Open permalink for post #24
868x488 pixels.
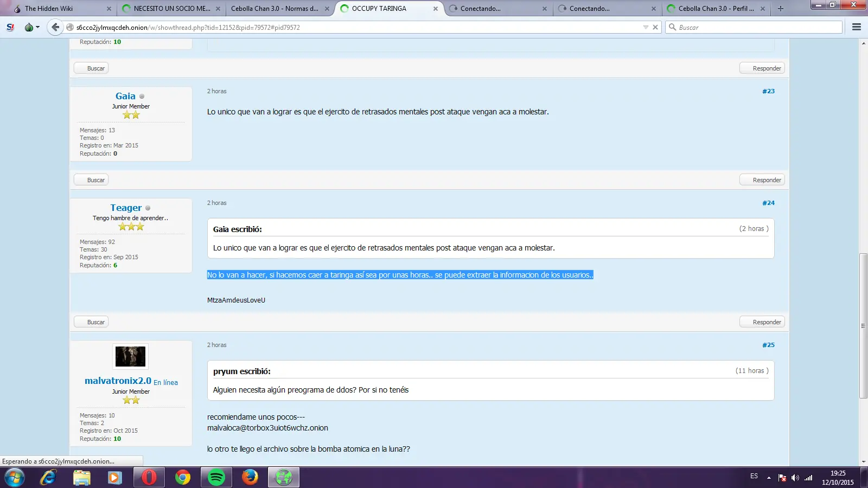click(x=768, y=203)
